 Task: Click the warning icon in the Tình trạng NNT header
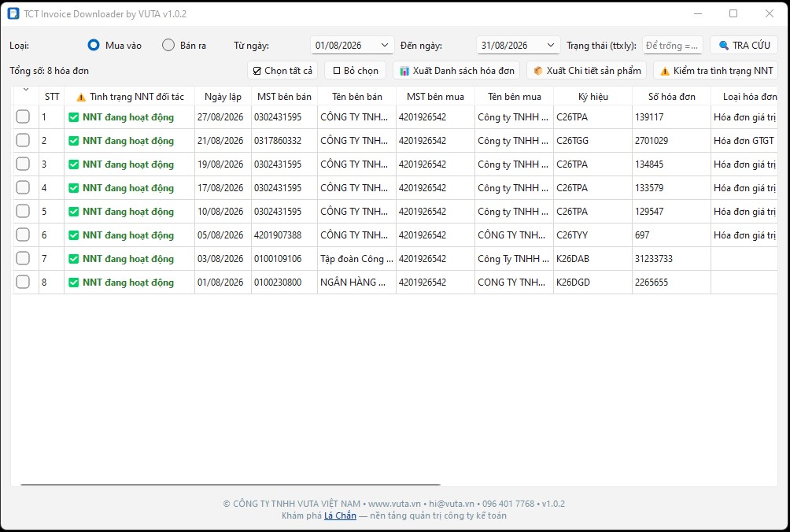80,97
